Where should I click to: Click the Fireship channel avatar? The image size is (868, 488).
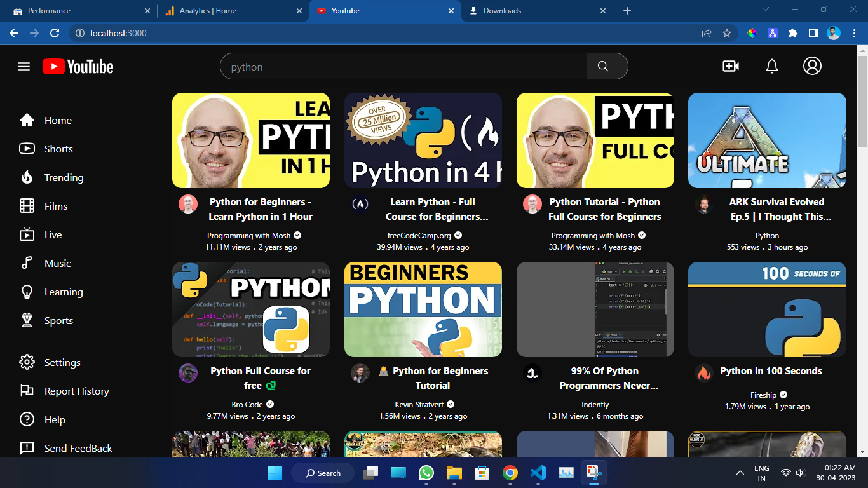[x=704, y=373]
